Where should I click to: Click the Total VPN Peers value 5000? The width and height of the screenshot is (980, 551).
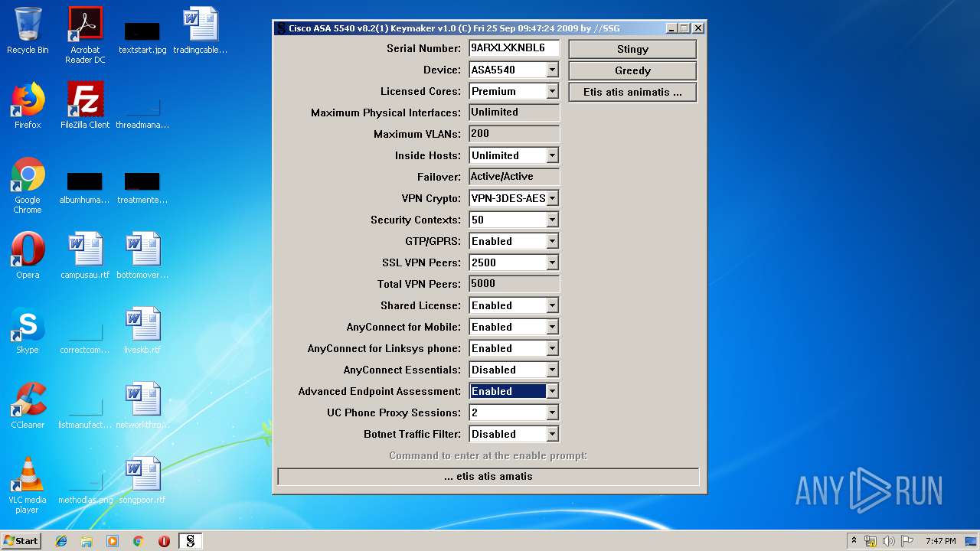(x=514, y=284)
